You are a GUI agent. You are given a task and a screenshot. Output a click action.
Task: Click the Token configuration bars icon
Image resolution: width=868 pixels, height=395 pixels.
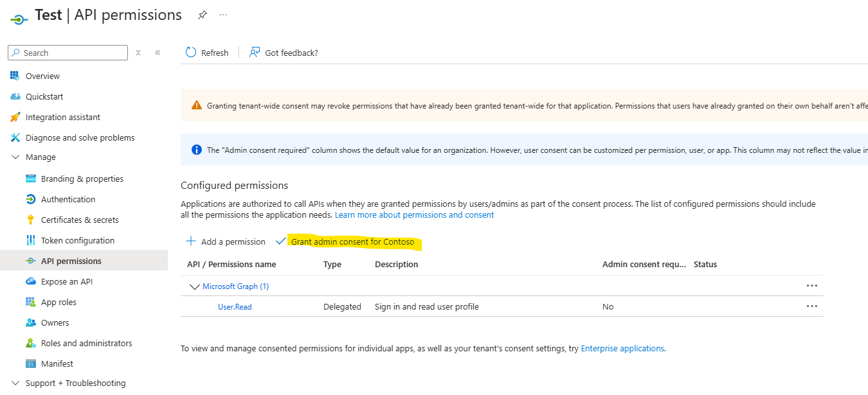point(31,240)
